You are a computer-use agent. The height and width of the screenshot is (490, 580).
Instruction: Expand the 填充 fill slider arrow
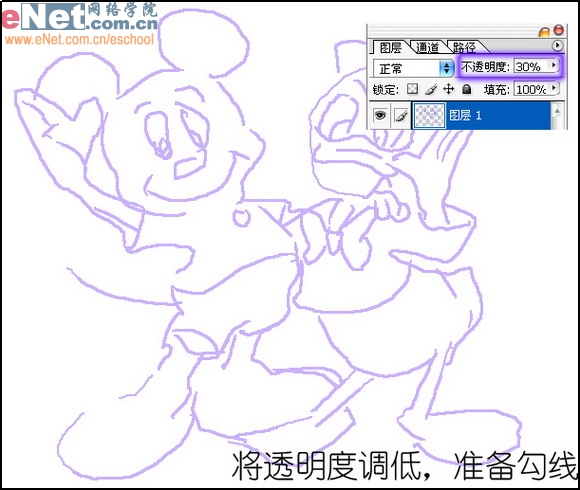pyautogui.click(x=554, y=88)
